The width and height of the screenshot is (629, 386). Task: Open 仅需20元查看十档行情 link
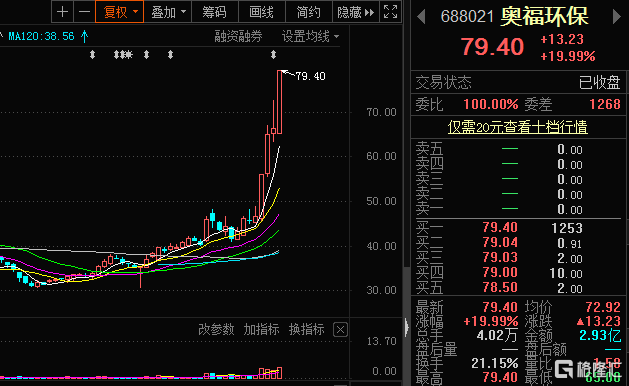point(517,127)
